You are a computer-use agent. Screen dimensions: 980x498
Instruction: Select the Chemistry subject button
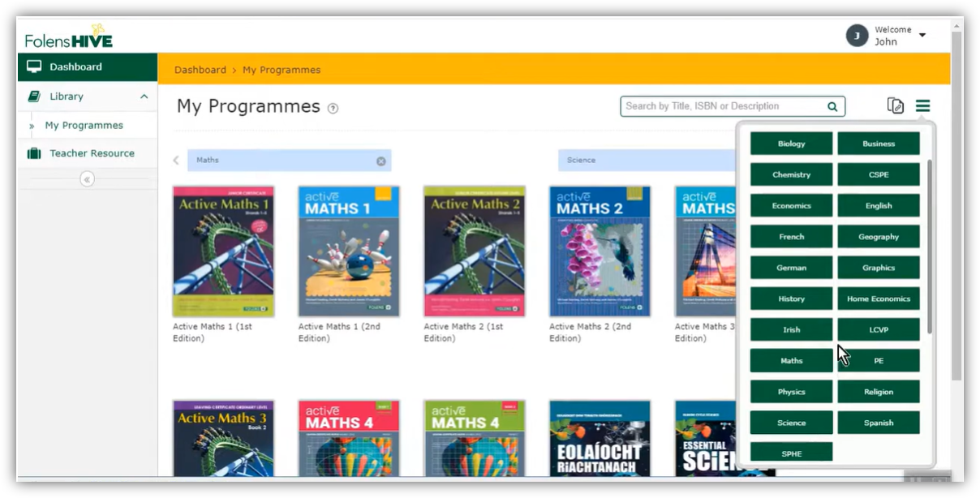pos(792,174)
